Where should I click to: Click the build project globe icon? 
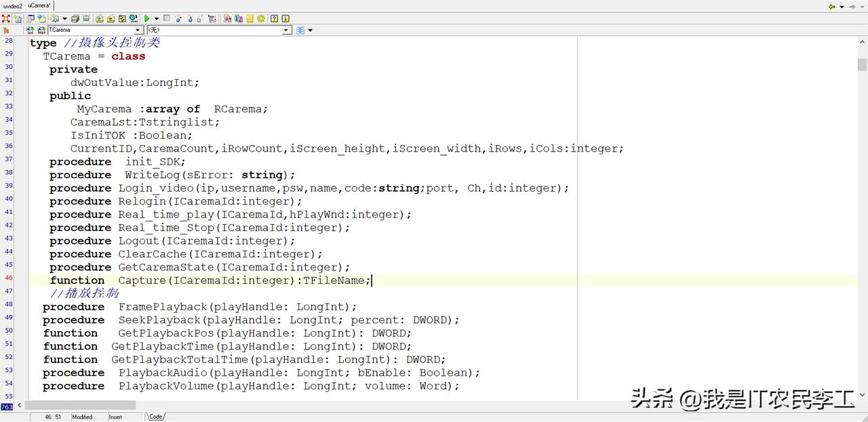click(x=133, y=18)
